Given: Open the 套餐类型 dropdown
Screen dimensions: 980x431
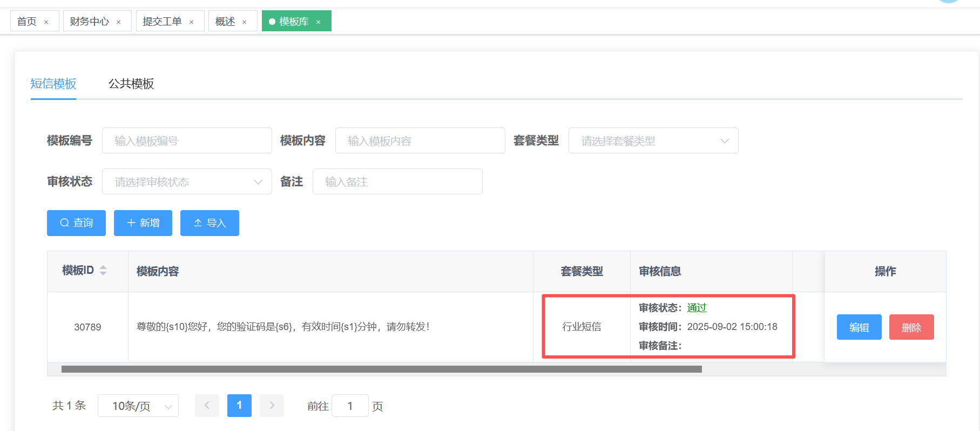Looking at the screenshot, I should (653, 140).
